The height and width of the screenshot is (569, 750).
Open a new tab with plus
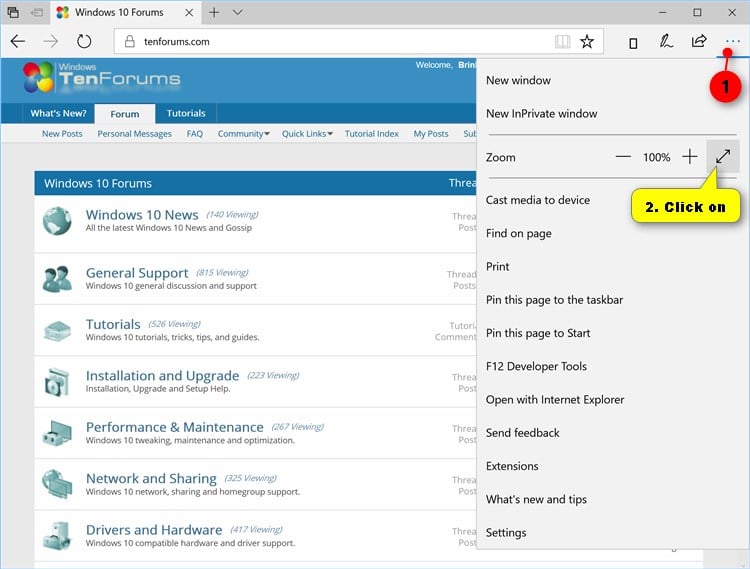click(x=214, y=12)
